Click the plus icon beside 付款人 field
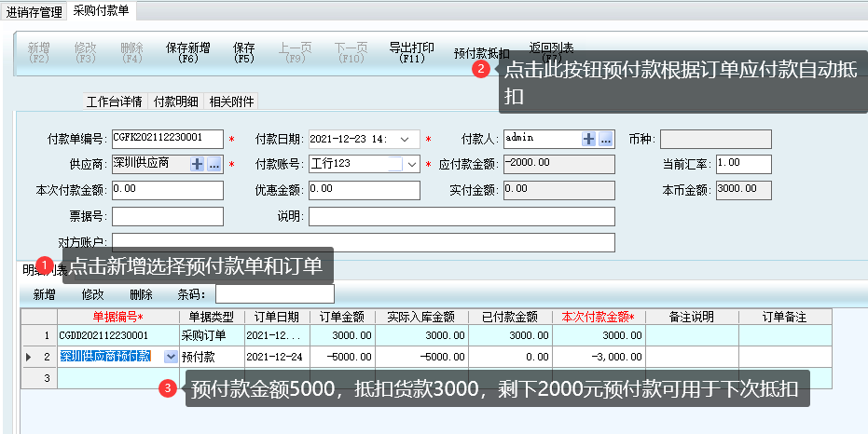 588,139
